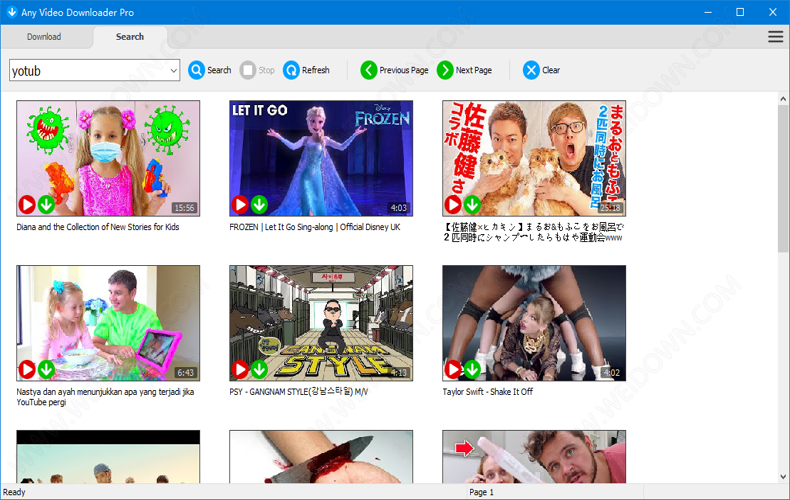Download the Taylor Swift Shake It Off video
Screen dimensions: 790x500
point(472,369)
